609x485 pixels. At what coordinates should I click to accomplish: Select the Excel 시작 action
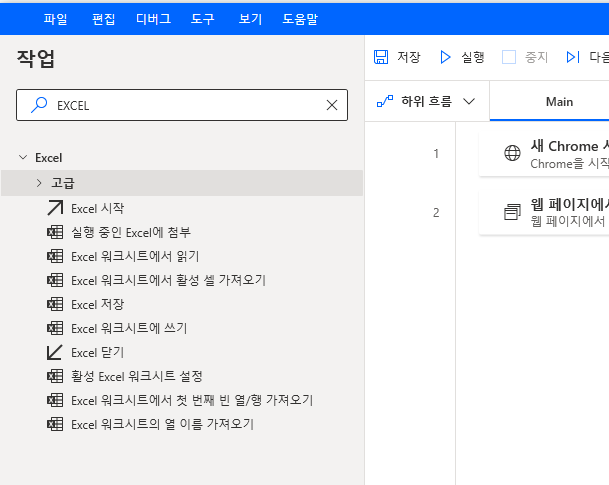pyautogui.click(x=97, y=208)
